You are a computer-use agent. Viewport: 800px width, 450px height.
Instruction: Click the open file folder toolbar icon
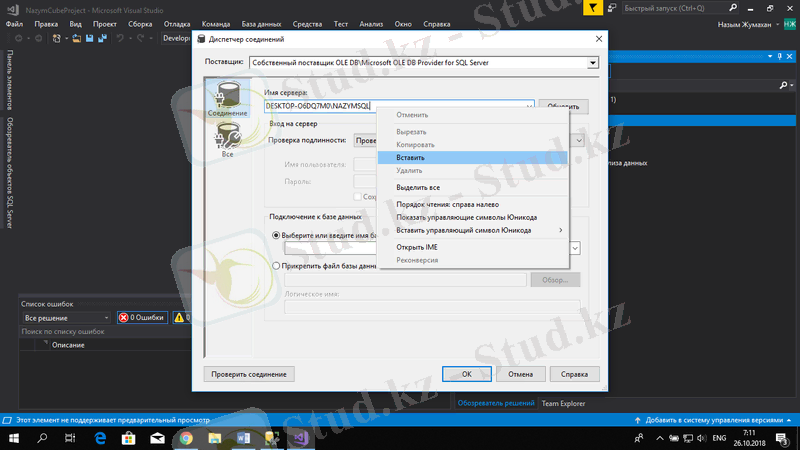click(x=77, y=38)
